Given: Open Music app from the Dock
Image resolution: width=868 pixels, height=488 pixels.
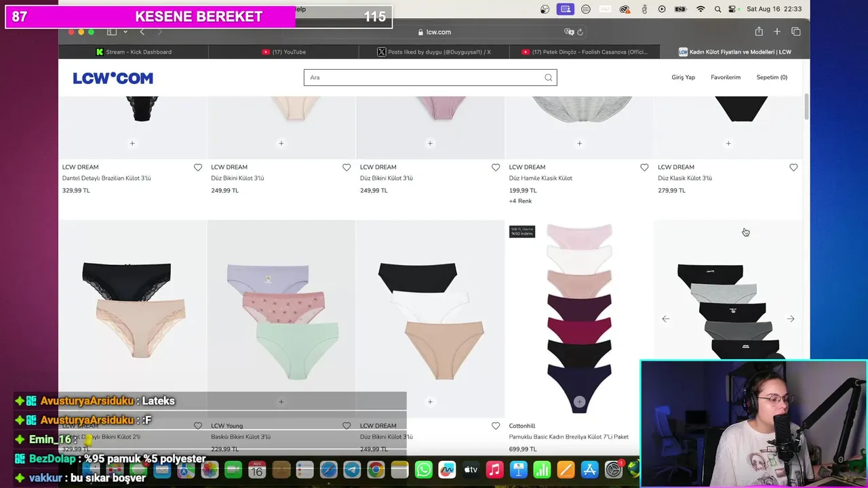Looking at the screenshot, I should coord(494,469).
